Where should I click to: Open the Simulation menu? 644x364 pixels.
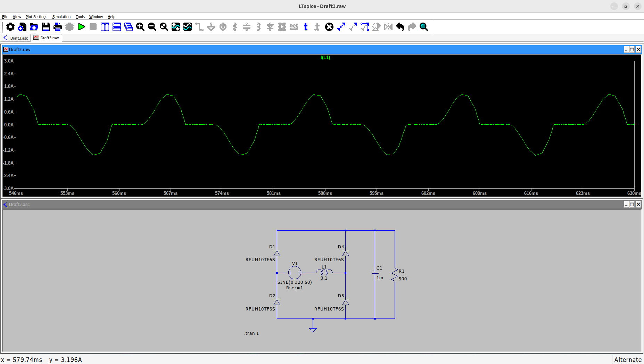[x=61, y=17]
